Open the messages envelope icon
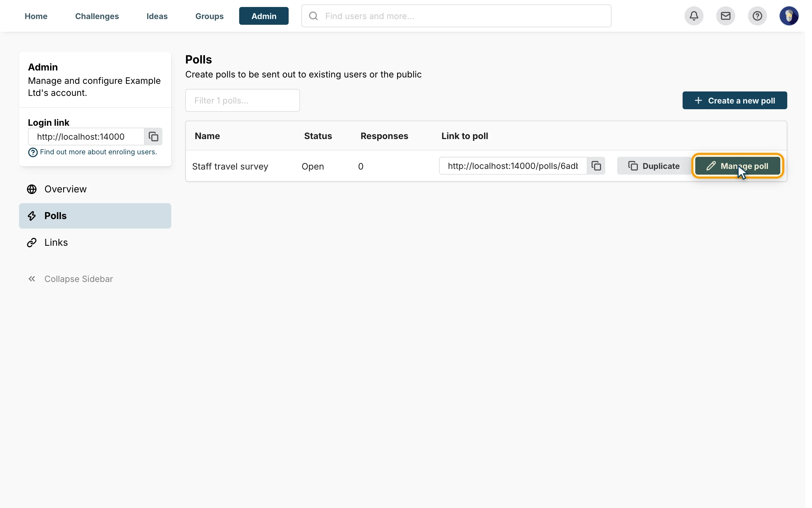Viewport: 812px width, 508px height. pyautogui.click(x=725, y=16)
